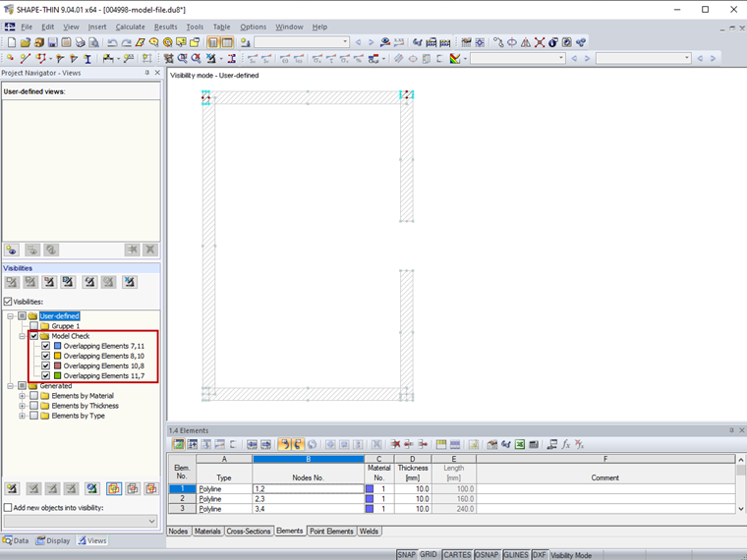Screen dimensions: 747x560
Task: Click the New file icon
Action: pyautogui.click(x=12, y=42)
